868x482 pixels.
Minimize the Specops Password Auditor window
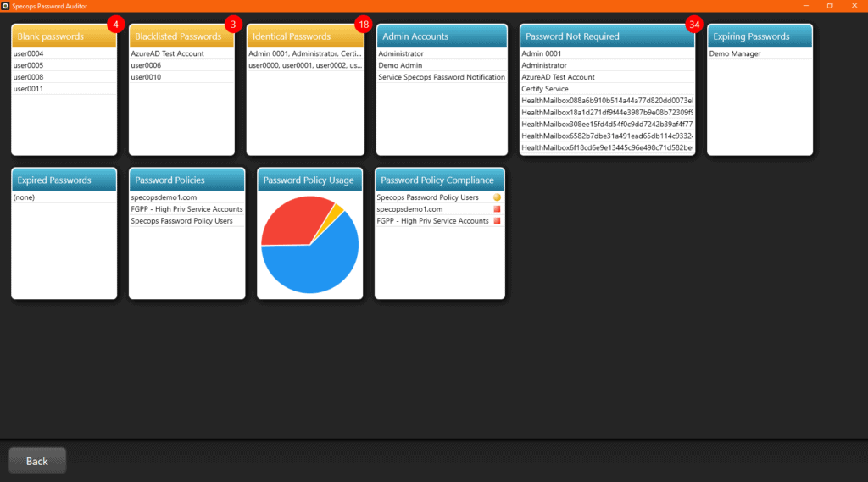pyautogui.click(x=806, y=6)
